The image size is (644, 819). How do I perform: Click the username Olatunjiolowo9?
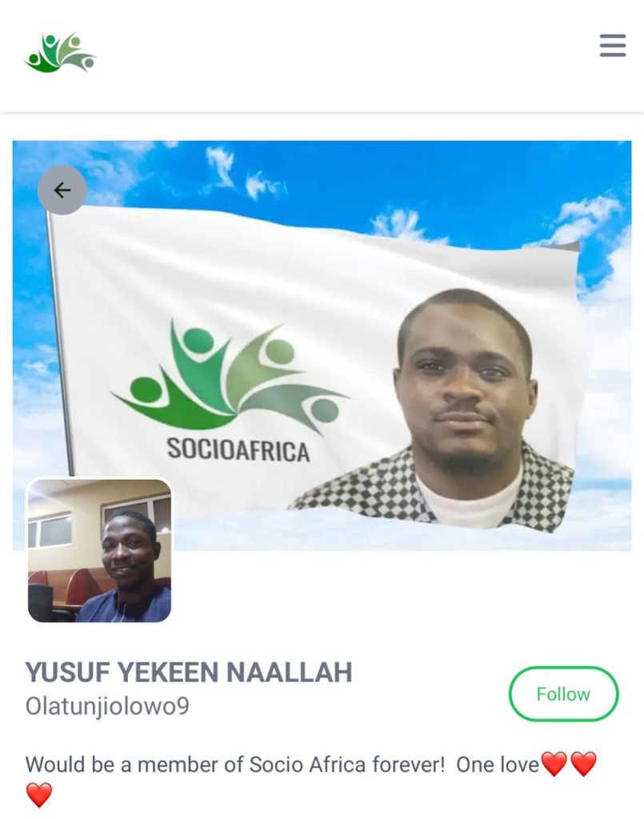(107, 706)
